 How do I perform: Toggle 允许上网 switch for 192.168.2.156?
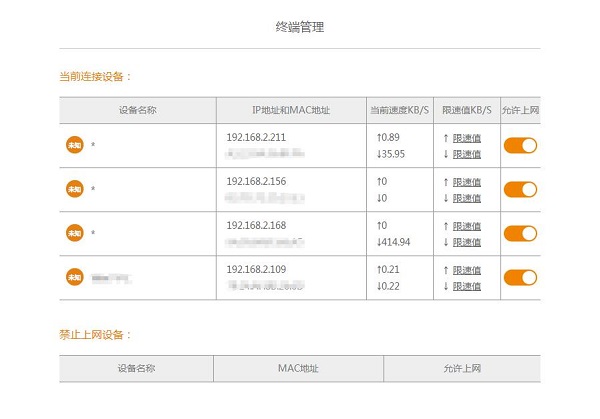coord(520,189)
